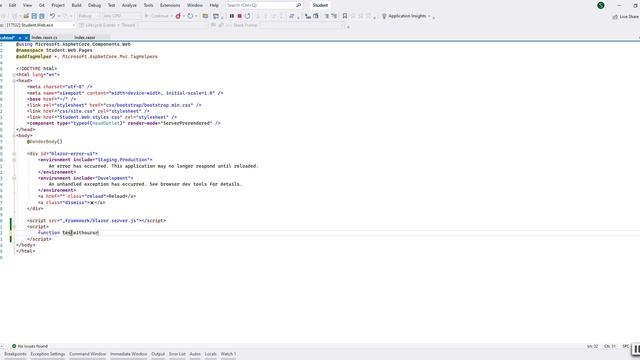This screenshot has width=640, height=360.
Task: Close the active _Layout.cshtml tab
Action: pyautogui.click(x=26, y=38)
